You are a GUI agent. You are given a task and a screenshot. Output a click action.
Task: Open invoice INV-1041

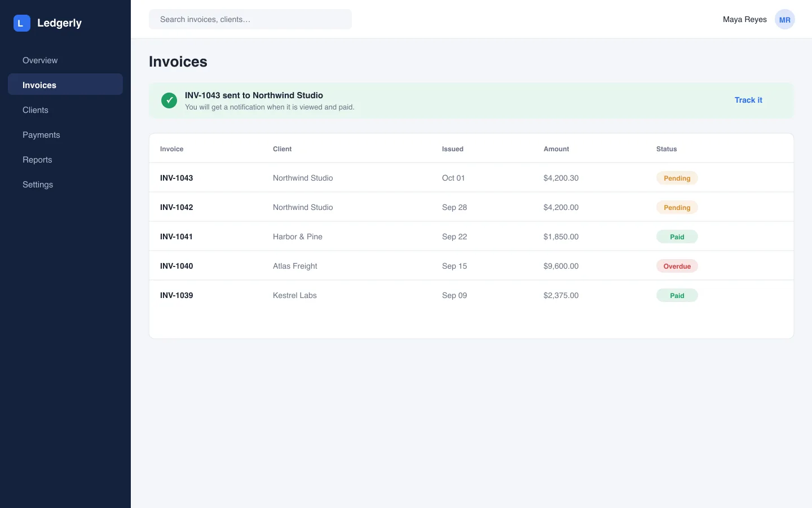coord(176,237)
